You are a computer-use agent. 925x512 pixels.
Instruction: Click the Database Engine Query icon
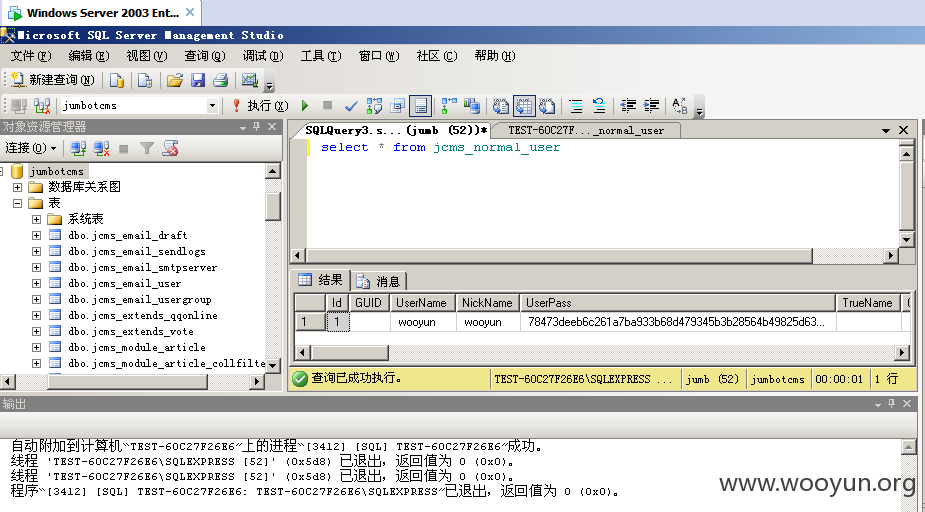coord(117,80)
